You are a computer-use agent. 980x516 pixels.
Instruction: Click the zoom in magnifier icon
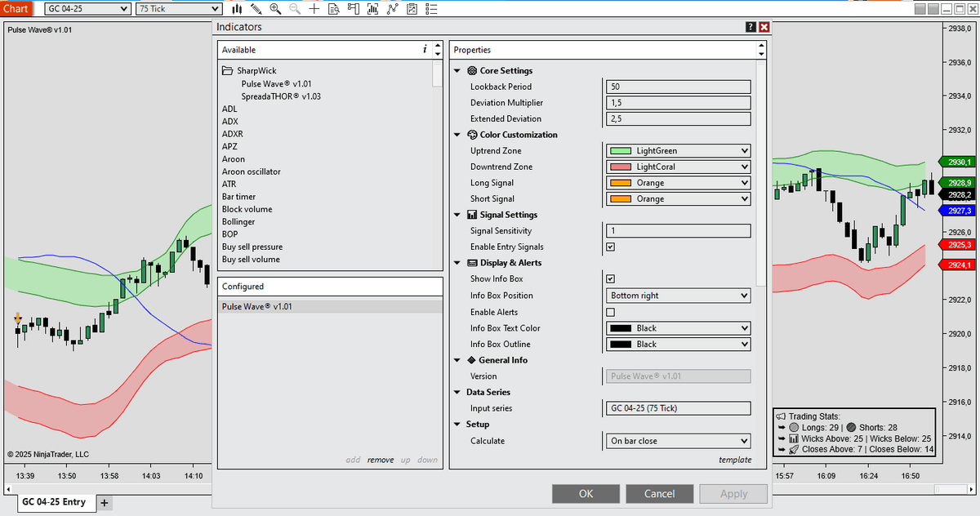click(x=275, y=9)
